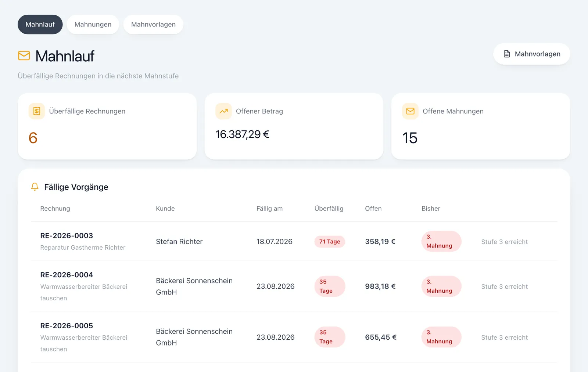Open Mahnvorlagen via the top-right button
The width and height of the screenshot is (588, 372).
click(x=532, y=54)
